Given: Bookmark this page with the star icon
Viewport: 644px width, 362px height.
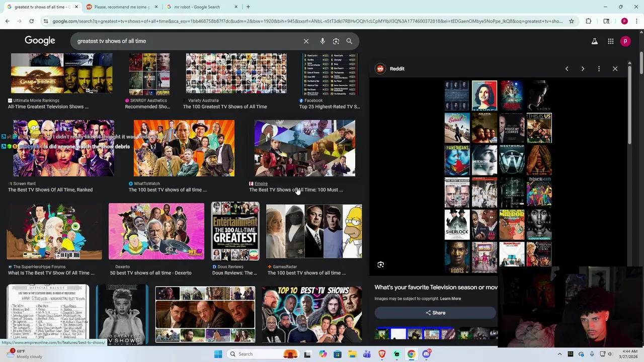Looking at the screenshot, I should tap(572, 21).
